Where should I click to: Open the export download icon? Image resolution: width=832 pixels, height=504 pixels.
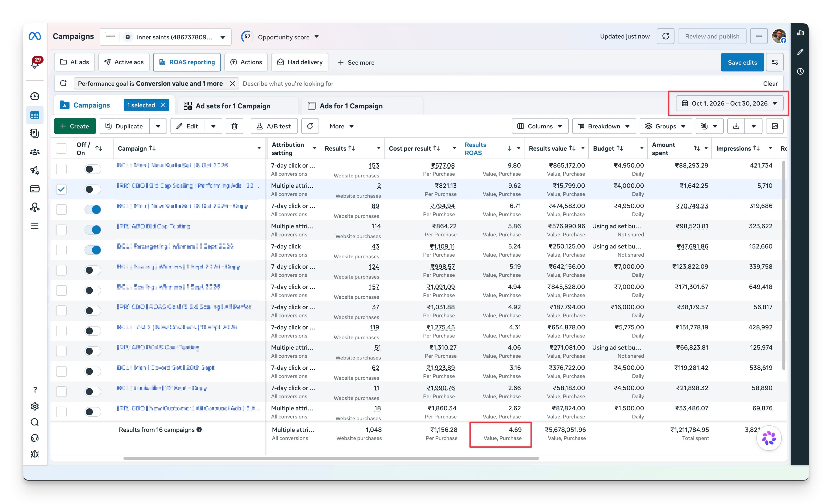click(x=736, y=126)
